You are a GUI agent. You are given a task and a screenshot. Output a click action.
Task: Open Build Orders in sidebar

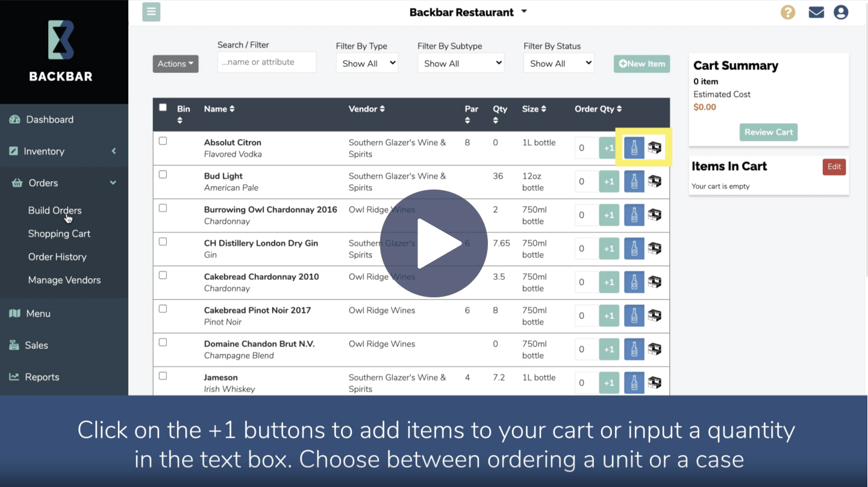tap(55, 210)
